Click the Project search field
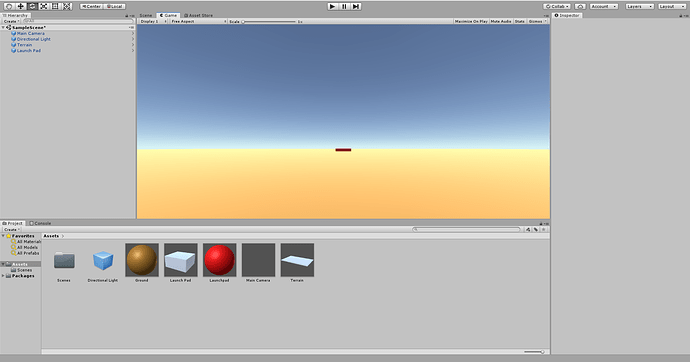This screenshot has height=362, width=690. pos(466,229)
